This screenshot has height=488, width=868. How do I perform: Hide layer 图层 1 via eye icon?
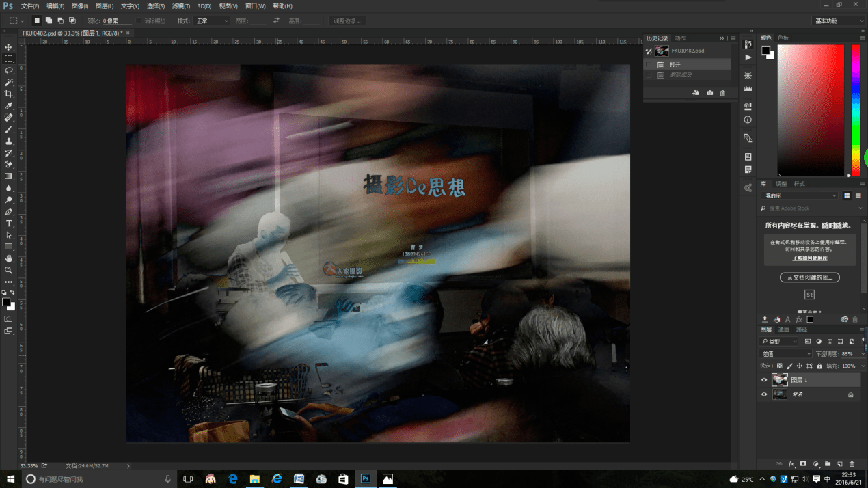point(764,380)
